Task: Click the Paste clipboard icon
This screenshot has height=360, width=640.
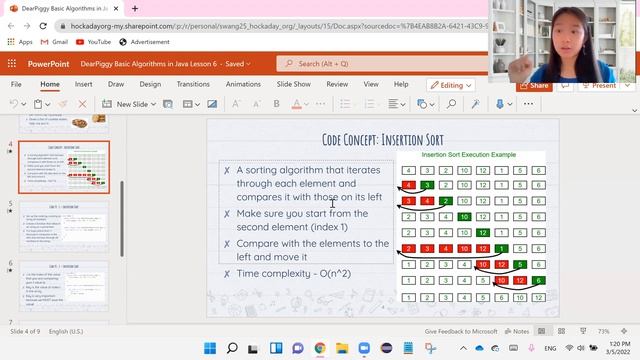Action: (x=38, y=104)
